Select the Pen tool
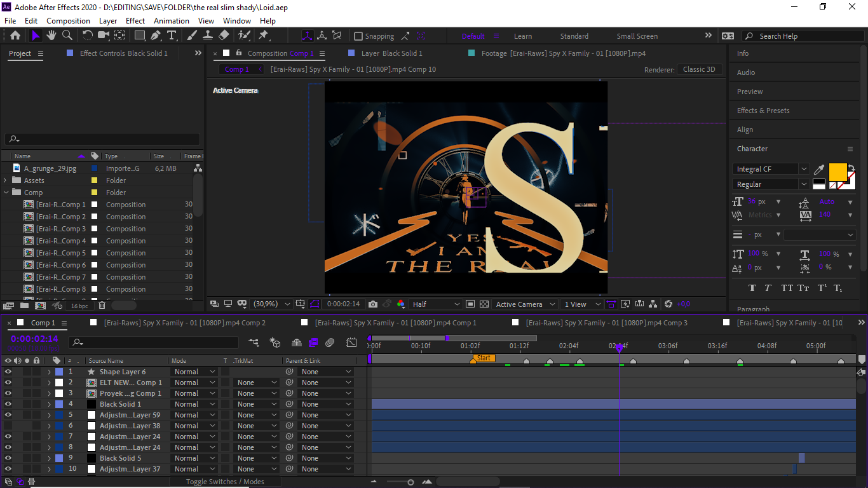The height and width of the screenshot is (488, 868). point(156,36)
